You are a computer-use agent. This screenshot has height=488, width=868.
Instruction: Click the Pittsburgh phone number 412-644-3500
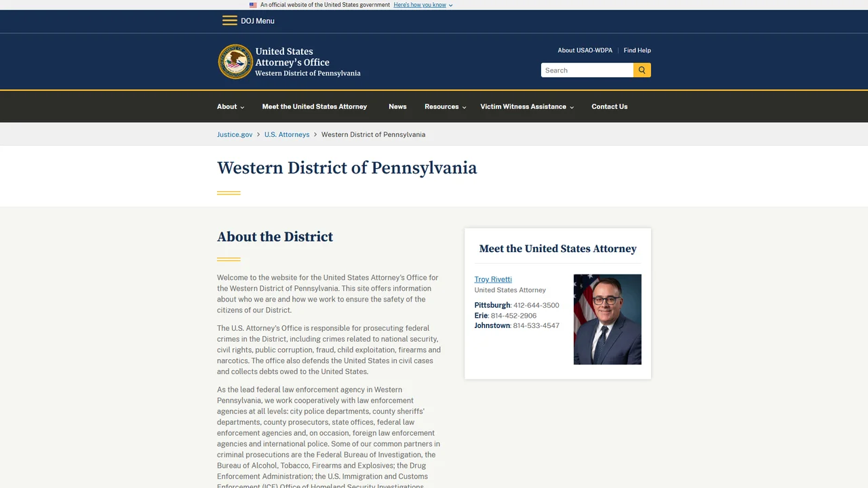[536, 305]
